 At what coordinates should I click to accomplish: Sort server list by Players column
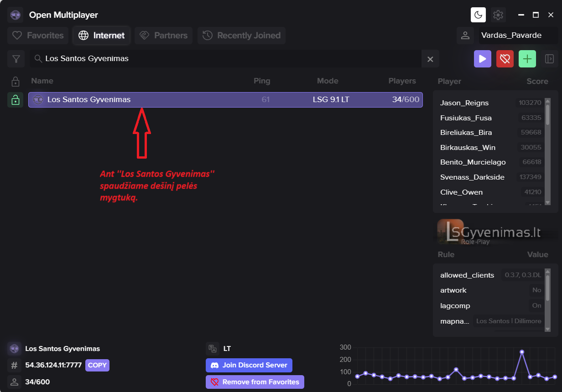click(x=402, y=81)
